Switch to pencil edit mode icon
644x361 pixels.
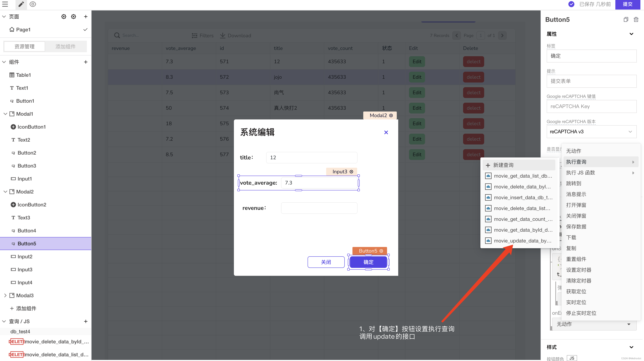click(x=21, y=4)
